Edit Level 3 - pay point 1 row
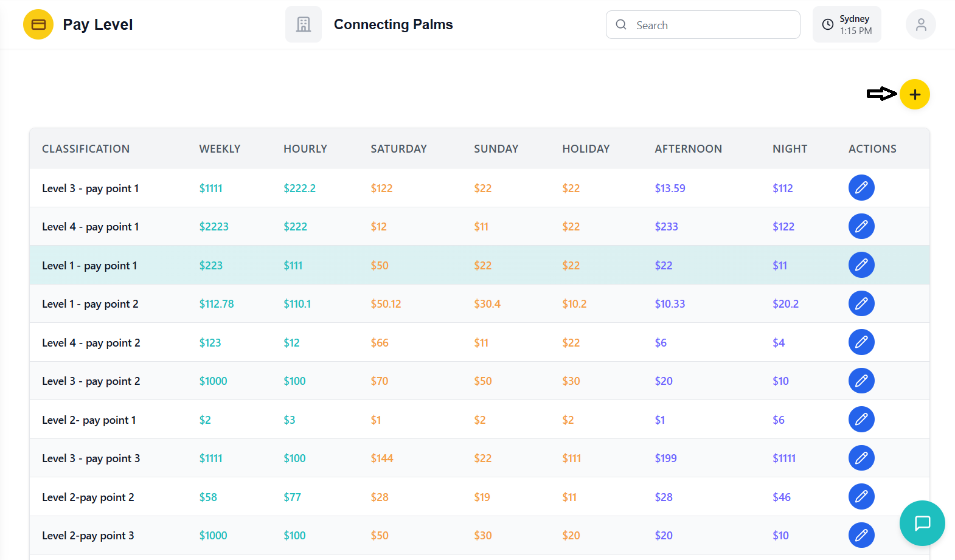Image resolution: width=955 pixels, height=560 pixels. point(861,188)
